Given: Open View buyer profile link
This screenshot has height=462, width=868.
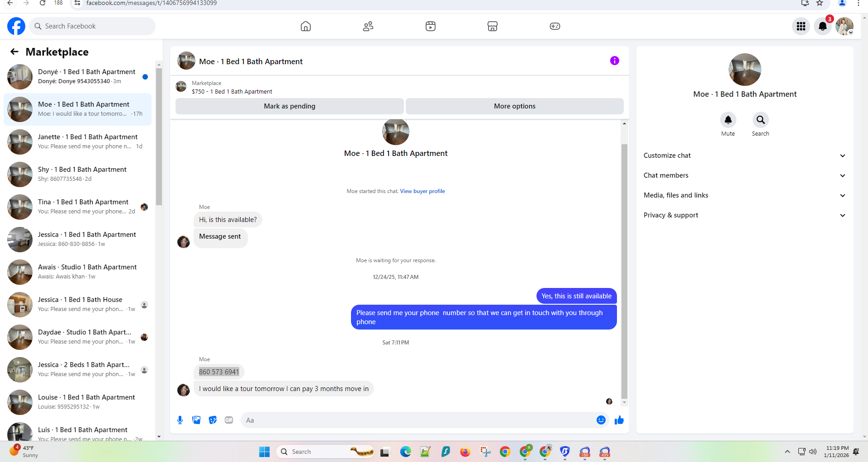Looking at the screenshot, I should (422, 191).
